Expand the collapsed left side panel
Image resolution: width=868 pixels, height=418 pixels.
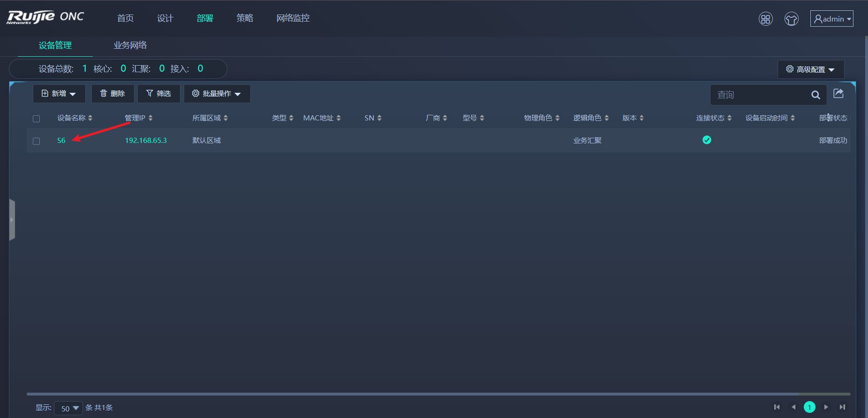(12, 220)
